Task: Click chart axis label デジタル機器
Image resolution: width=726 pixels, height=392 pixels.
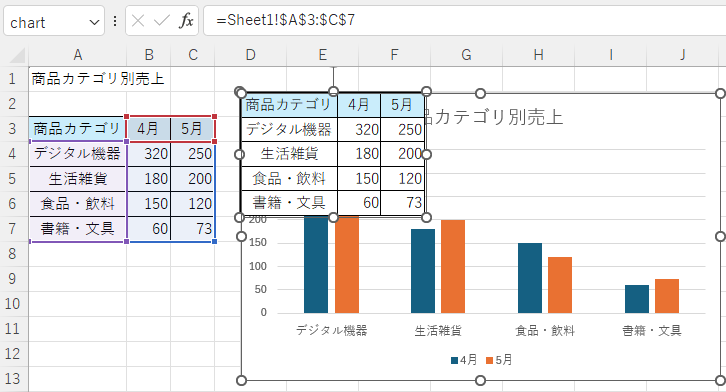Action: click(x=332, y=330)
